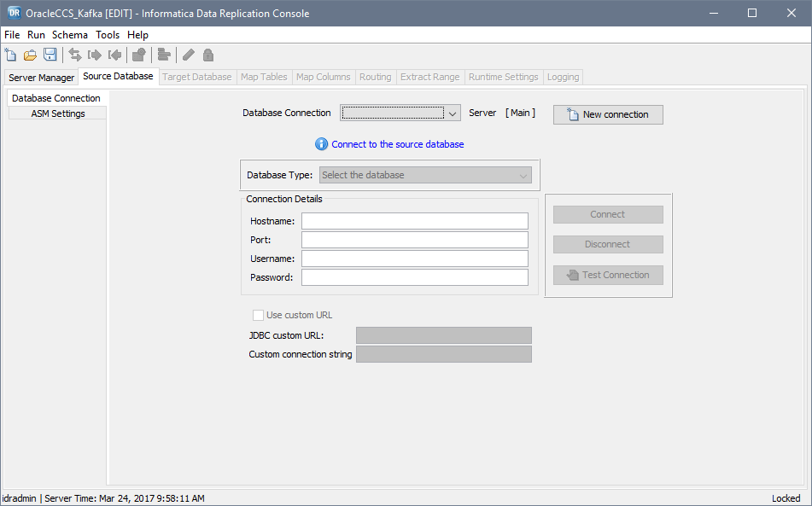The image size is (812, 506).
Task: Open the Database Type dropdown
Action: (425, 175)
